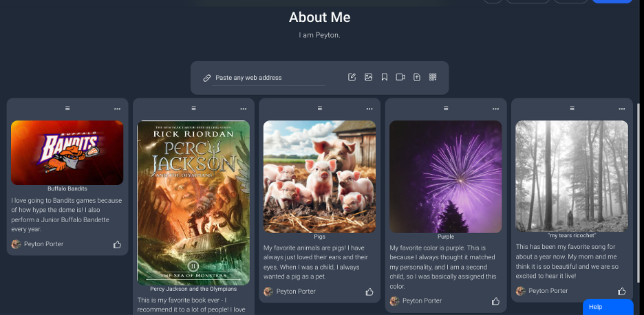Expand the three-dot menu on the Purple card

(x=495, y=109)
